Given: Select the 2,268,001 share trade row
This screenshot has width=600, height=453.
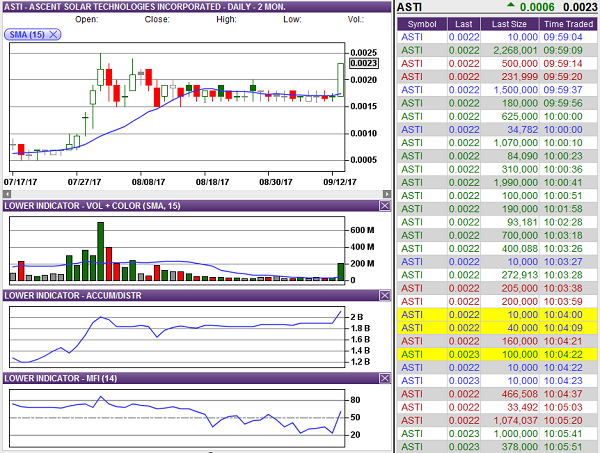Looking at the screenshot, I should (x=497, y=50).
